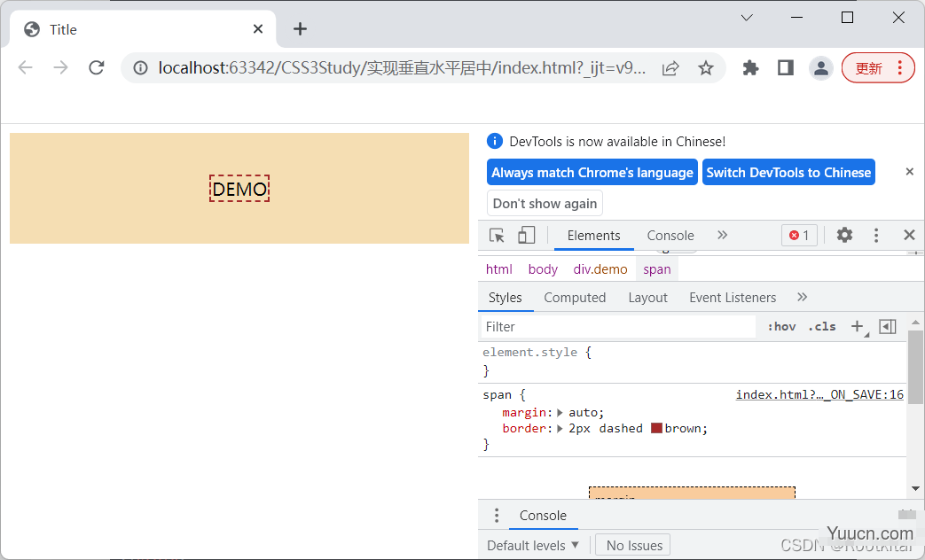Select div.demo in the breadcrumb
The width and height of the screenshot is (925, 560).
600,269
